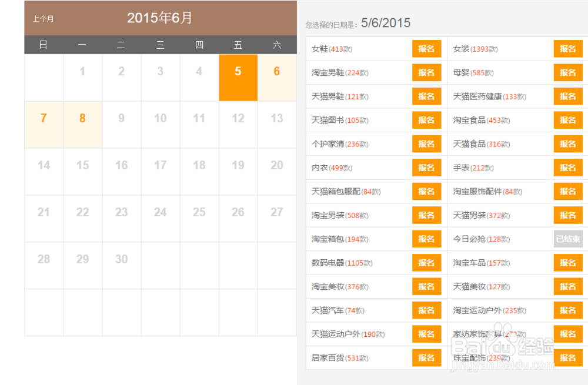Click the 数码电器(1105款) label
The height and width of the screenshot is (385, 588).
point(342,263)
